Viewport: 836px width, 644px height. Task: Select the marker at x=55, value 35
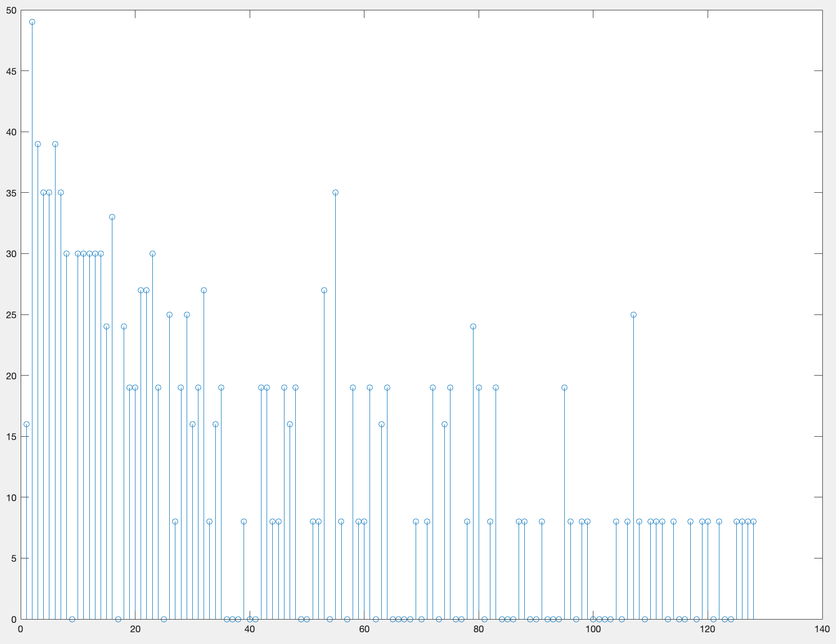click(335, 193)
